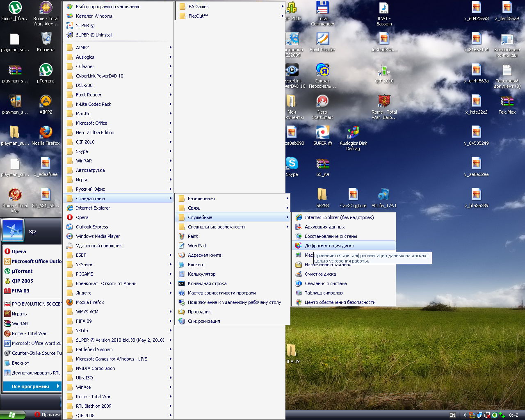Launch Windows Media Player from programs list

pyautogui.click(x=119, y=236)
